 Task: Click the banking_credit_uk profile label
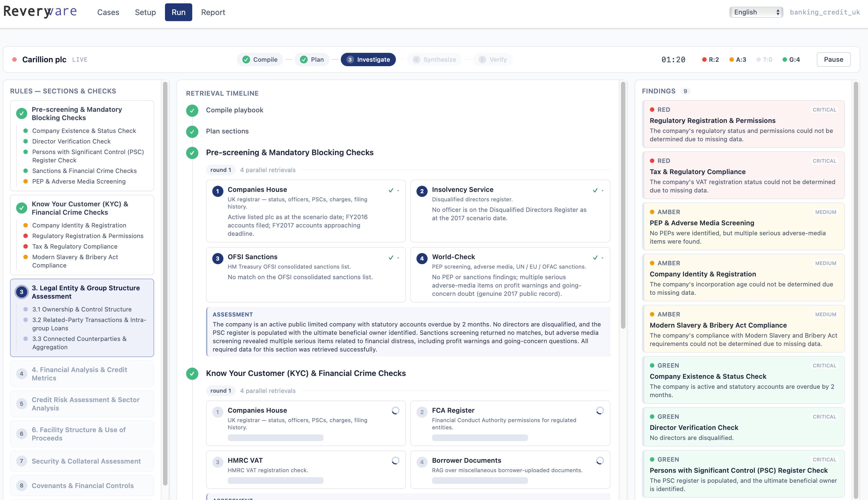pyautogui.click(x=825, y=12)
